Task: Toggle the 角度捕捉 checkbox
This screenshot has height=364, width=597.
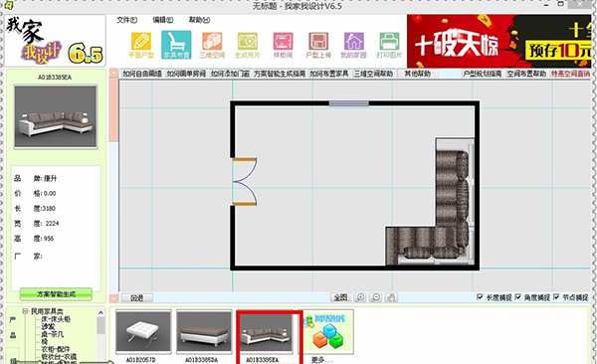Action: click(517, 297)
